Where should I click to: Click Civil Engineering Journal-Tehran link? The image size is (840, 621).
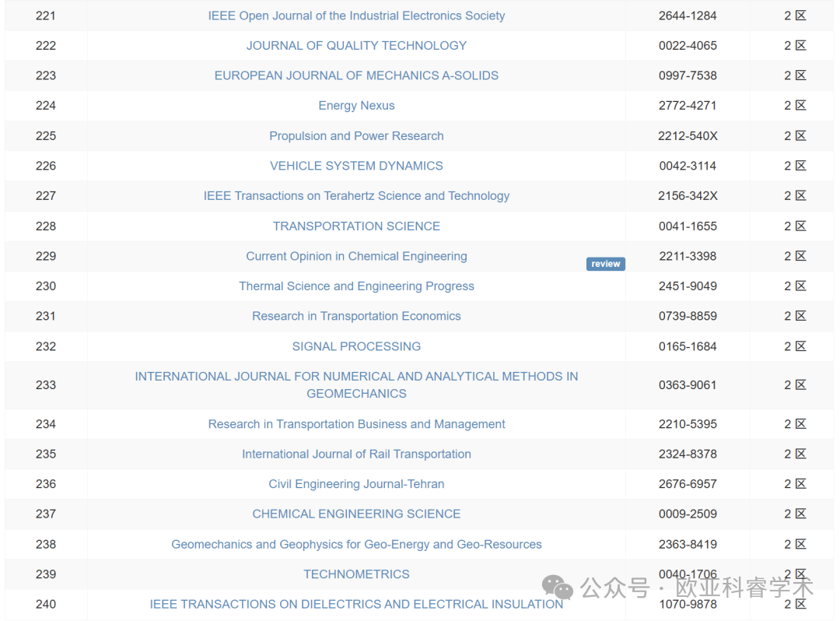click(356, 484)
